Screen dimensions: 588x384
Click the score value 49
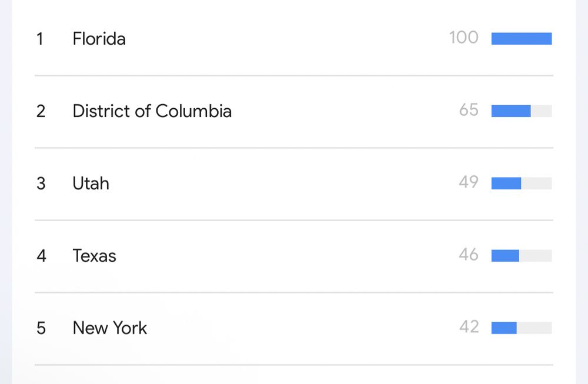click(x=469, y=182)
